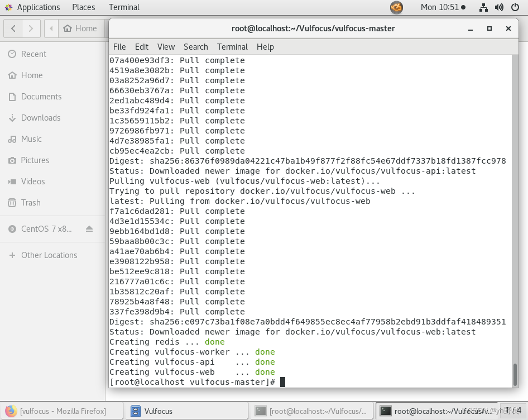This screenshot has width=528, height=420.
Task: Open Other Locations in the sidebar
Action: coord(49,255)
